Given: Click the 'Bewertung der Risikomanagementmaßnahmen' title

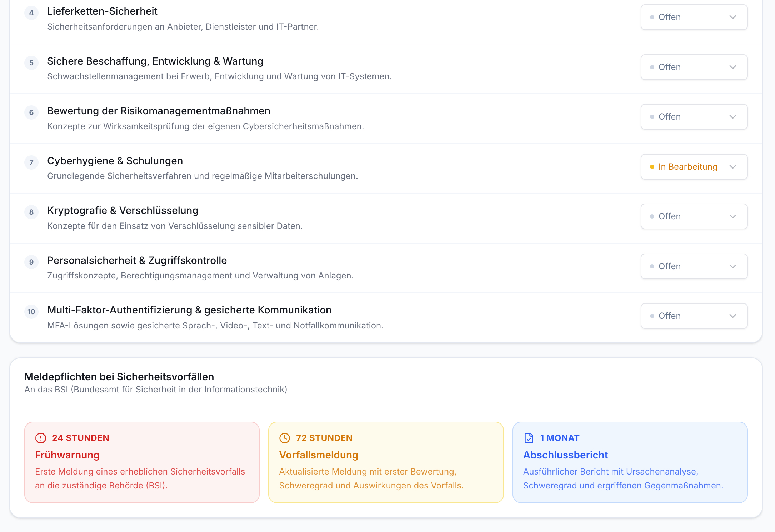Looking at the screenshot, I should coord(159,111).
